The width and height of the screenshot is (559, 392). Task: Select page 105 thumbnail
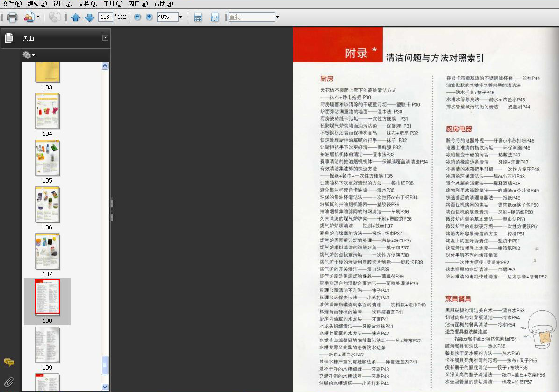click(47, 158)
